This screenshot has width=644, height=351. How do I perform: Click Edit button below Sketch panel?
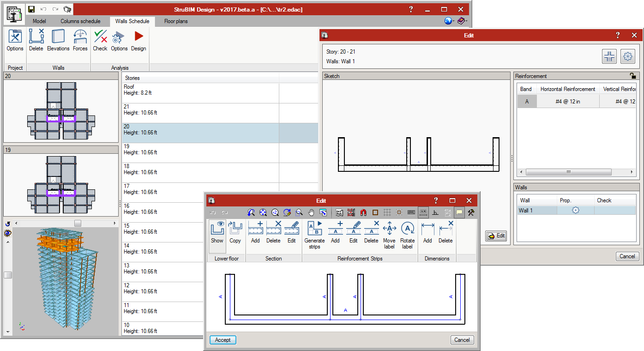pyautogui.click(x=496, y=236)
